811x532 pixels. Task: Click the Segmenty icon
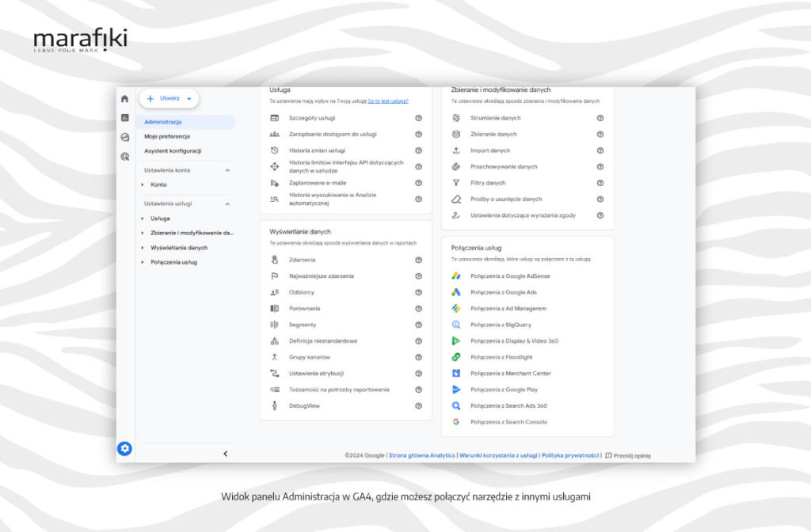[x=275, y=325]
